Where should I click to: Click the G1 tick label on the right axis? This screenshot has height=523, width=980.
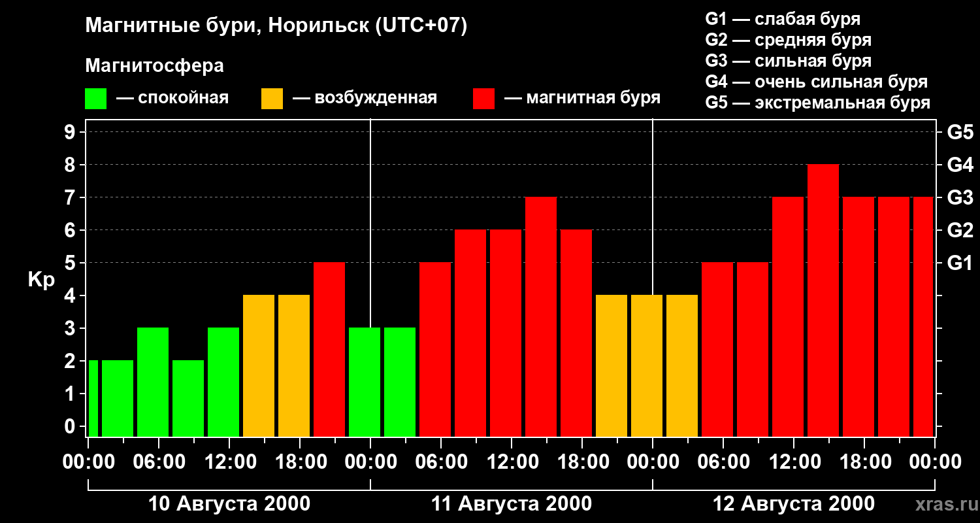click(960, 263)
